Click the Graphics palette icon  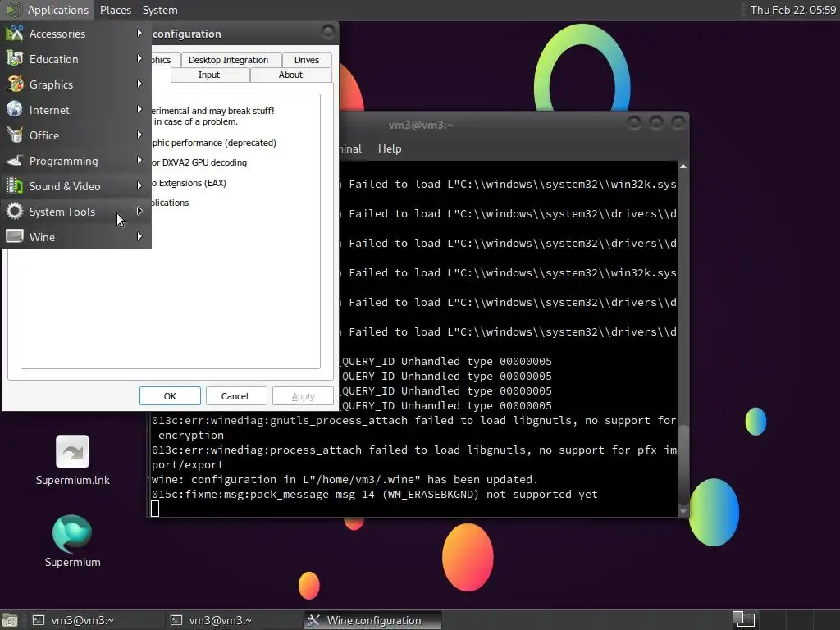pyautogui.click(x=15, y=84)
